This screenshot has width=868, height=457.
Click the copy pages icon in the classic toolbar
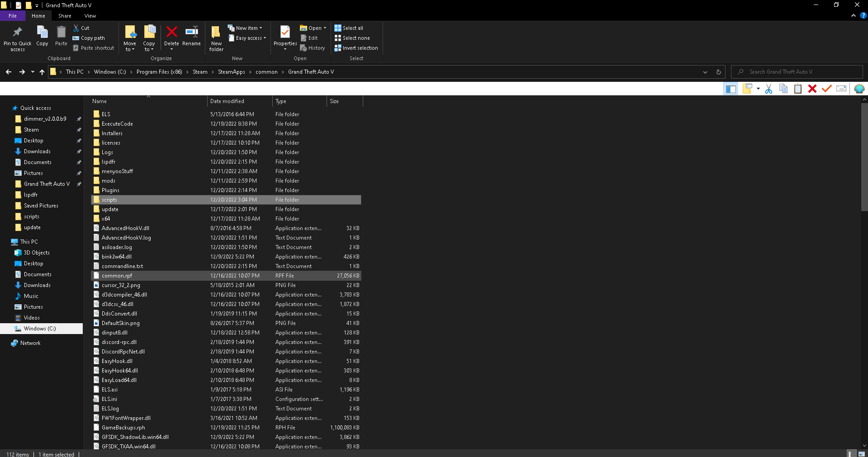tap(783, 89)
